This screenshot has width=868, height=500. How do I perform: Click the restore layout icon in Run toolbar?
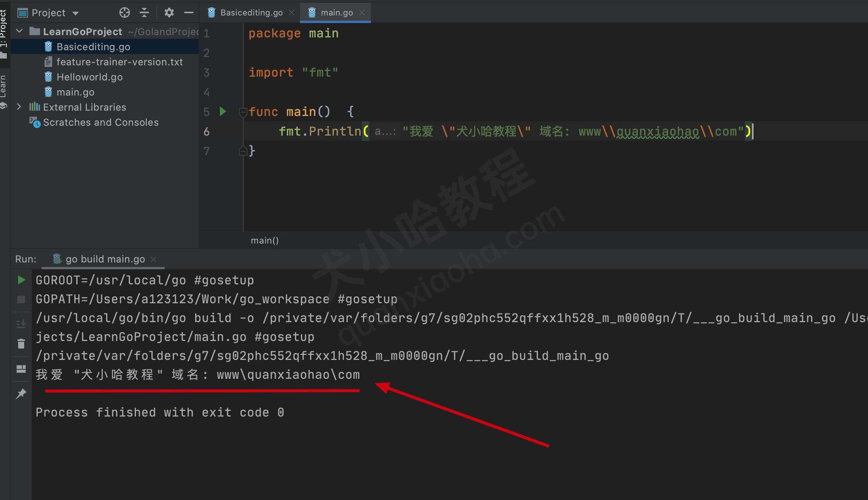[21, 369]
